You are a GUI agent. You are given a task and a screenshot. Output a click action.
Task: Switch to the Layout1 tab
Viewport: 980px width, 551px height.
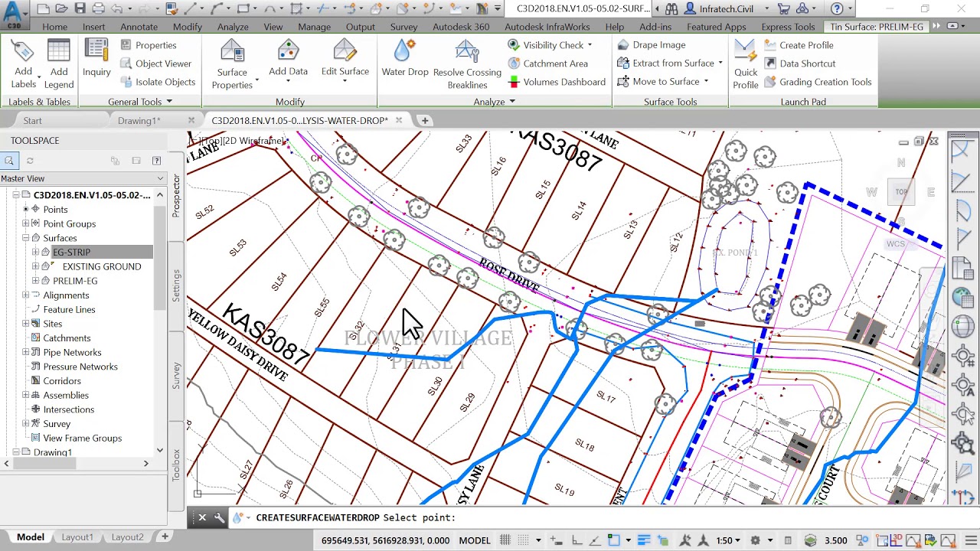tap(77, 537)
